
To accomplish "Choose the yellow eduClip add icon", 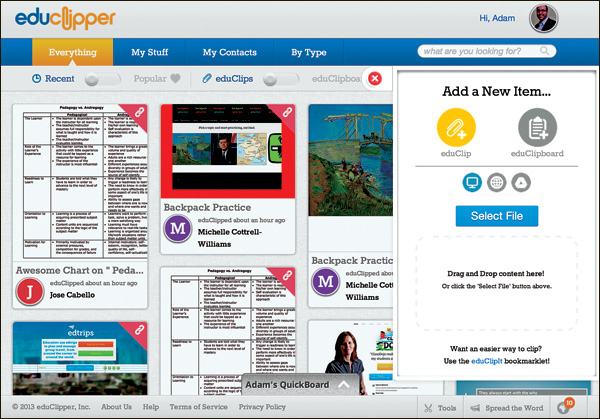I will tap(456, 127).
